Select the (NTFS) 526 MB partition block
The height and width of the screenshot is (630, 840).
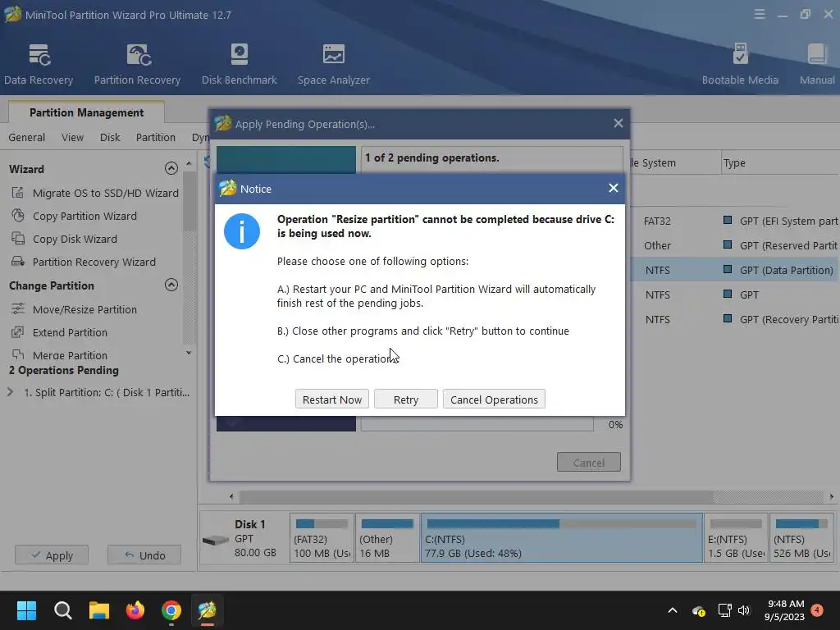coord(802,537)
